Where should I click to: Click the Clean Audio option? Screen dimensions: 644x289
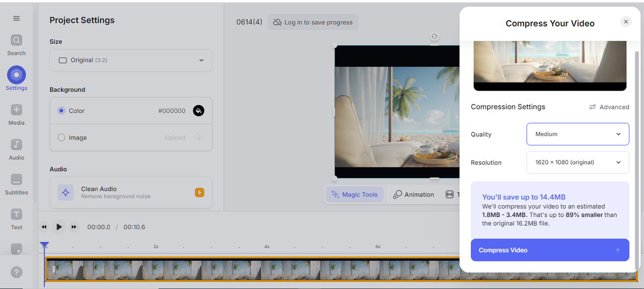point(131,192)
